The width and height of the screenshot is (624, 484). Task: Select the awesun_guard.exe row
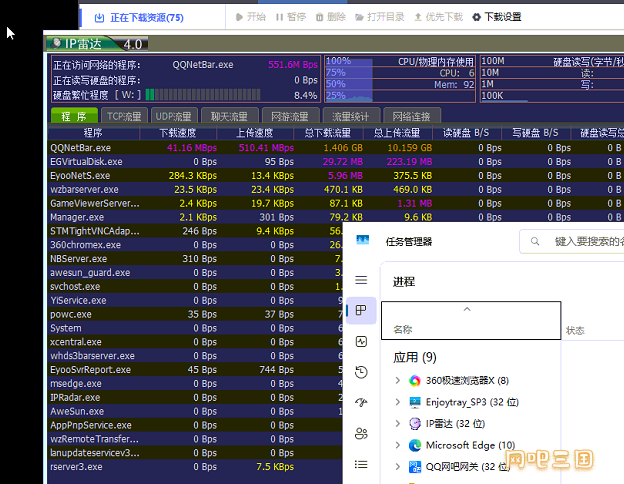click(195, 273)
